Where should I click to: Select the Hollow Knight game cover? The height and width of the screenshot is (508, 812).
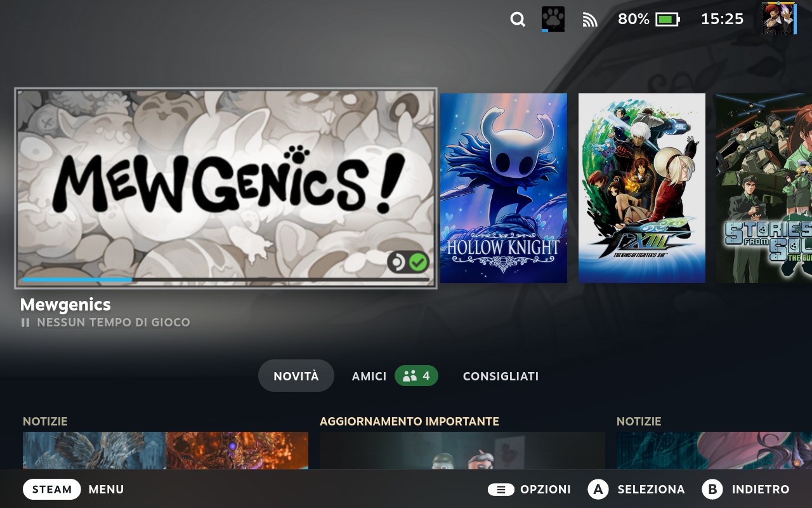coord(504,188)
